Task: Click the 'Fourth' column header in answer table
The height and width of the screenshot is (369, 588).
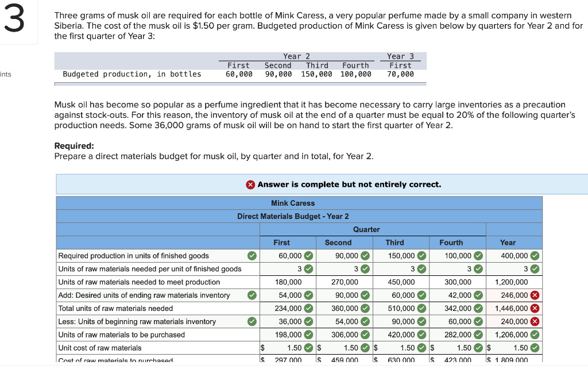Action: point(451,243)
